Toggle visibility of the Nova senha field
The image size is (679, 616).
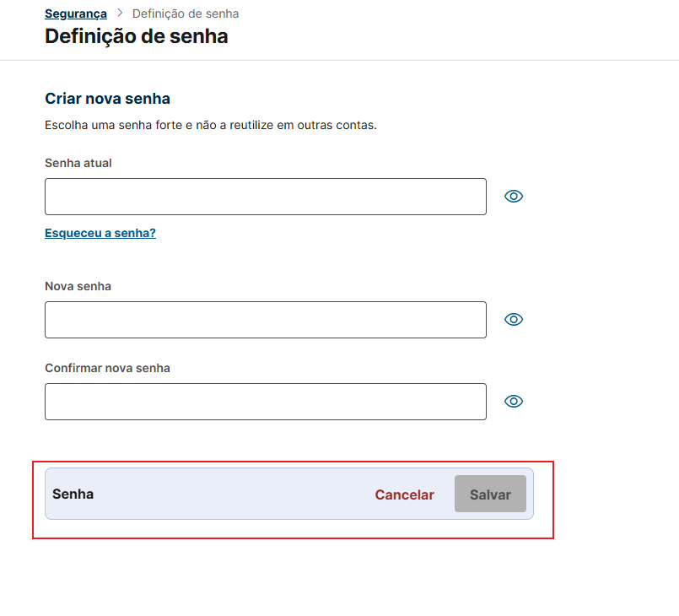(514, 320)
